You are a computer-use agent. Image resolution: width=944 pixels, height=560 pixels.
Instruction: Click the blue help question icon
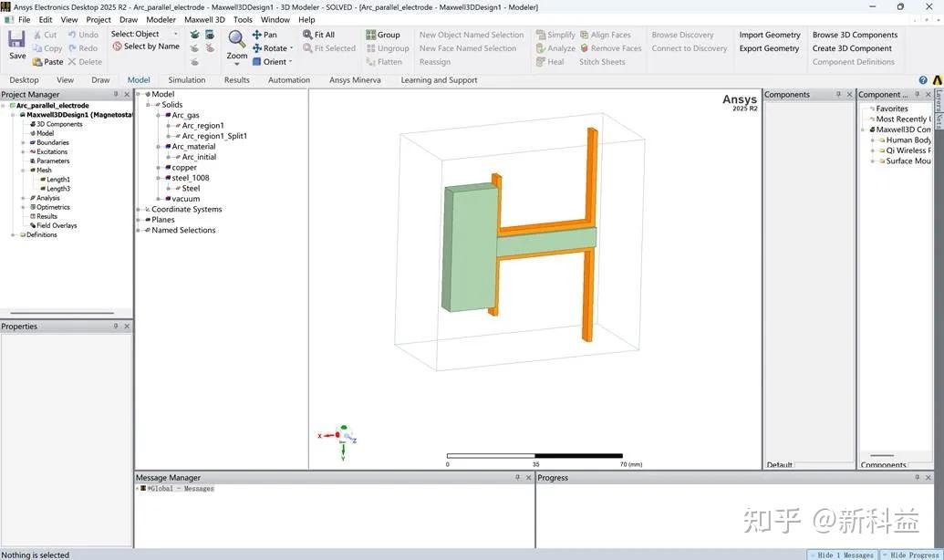pyautogui.click(x=923, y=80)
